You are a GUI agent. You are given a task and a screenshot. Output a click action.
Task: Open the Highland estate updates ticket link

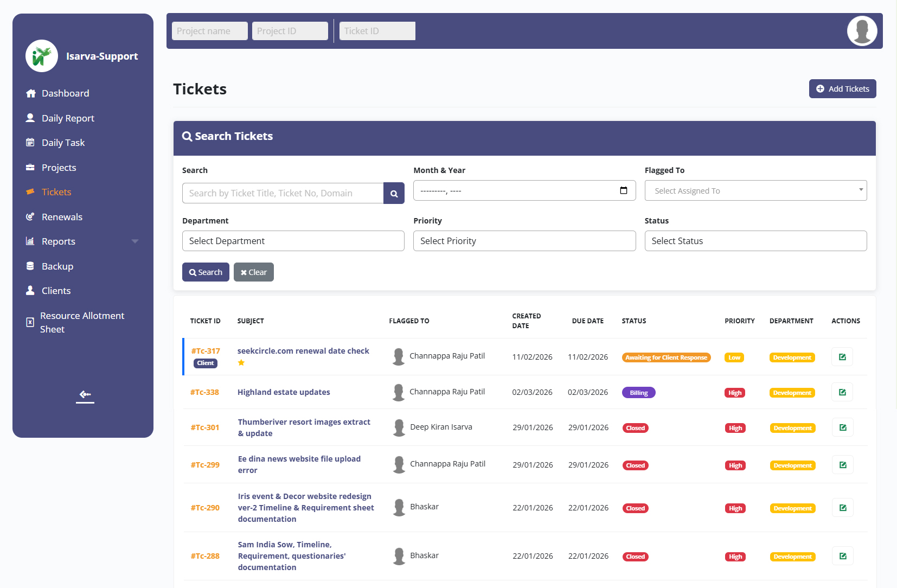(284, 392)
